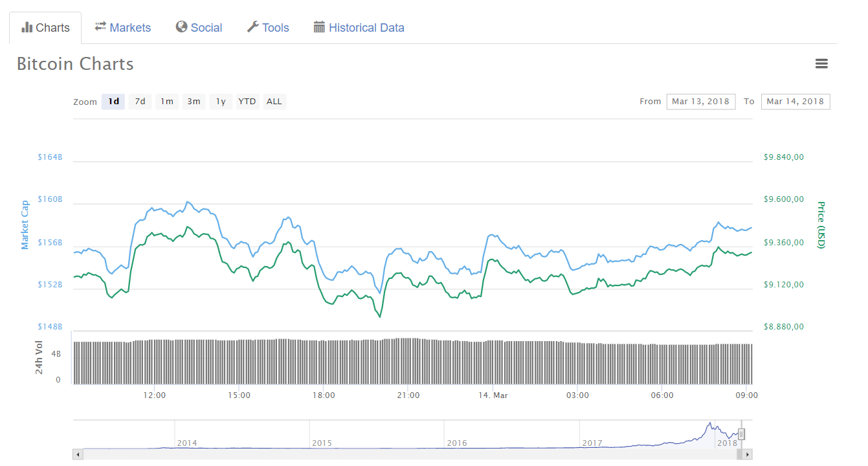Click the $156B axis label
The height and width of the screenshot is (466, 868).
tap(50, 243)
